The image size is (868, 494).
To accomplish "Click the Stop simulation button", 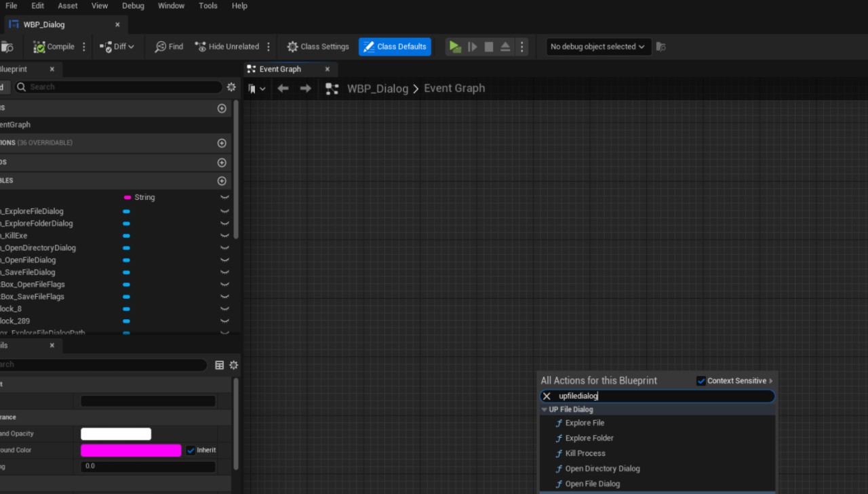I will click(489, 47).
